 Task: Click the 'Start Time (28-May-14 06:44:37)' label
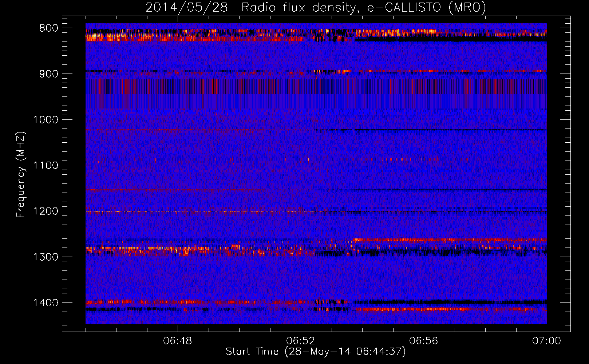[x=316, y=352]
